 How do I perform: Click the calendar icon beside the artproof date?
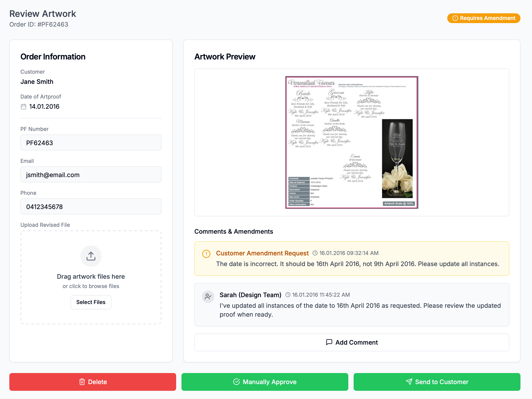[23, 106]
